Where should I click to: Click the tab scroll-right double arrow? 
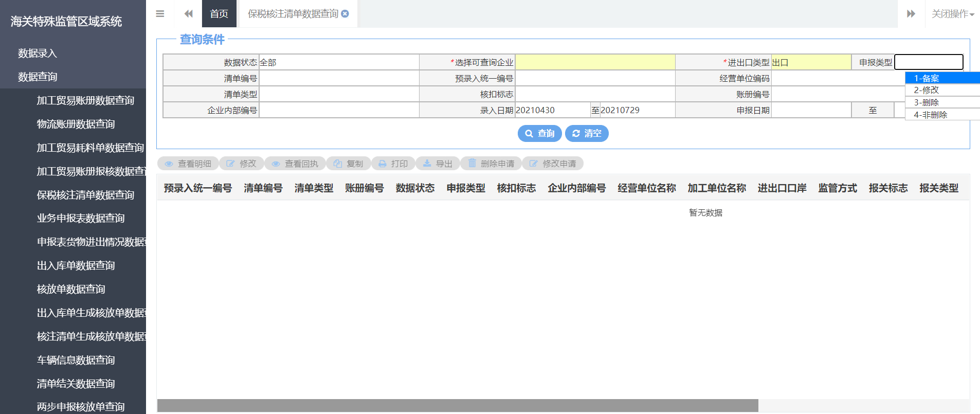[911, 14]
